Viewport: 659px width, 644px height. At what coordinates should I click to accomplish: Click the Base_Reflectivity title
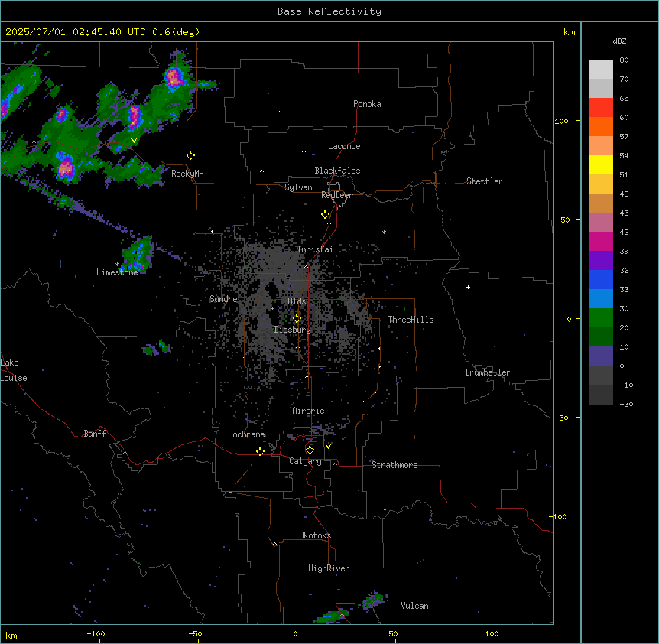click(329, 11)
